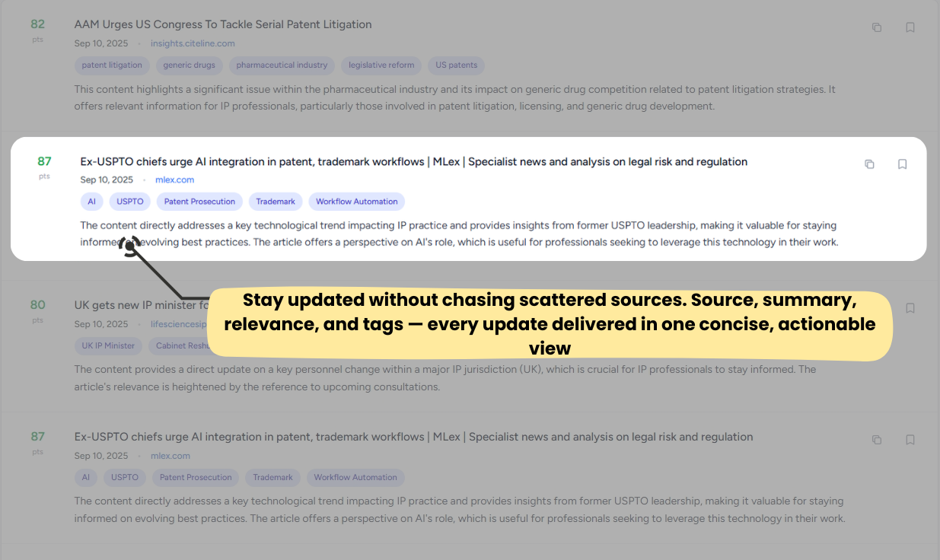Screen dimensions: 940x560
Task: Select the 'patent litigation' tag
Action: pos(112,65)
